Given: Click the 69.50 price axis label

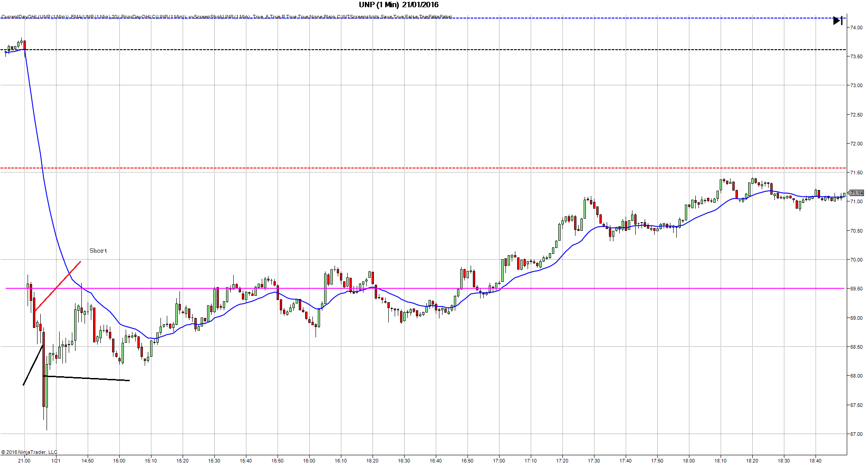Looking at the screenshot, I should click(x=856, y=289).
